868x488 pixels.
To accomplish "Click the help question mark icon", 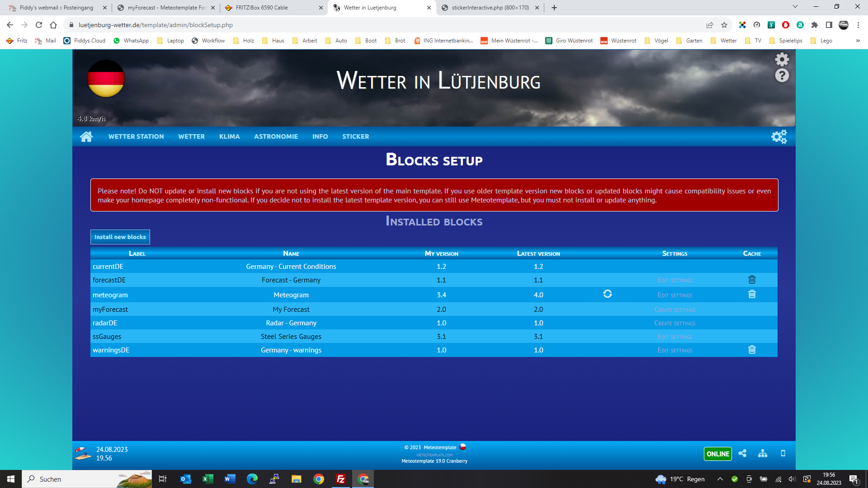I will [x=782, y=75].
